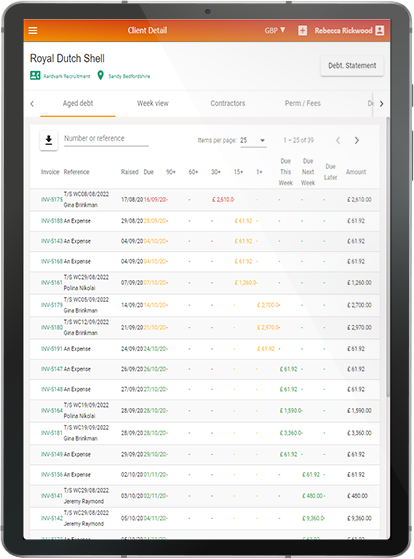Click the location pin icon
The height and width of the screenshot is (559, 414).
[101, 76]
